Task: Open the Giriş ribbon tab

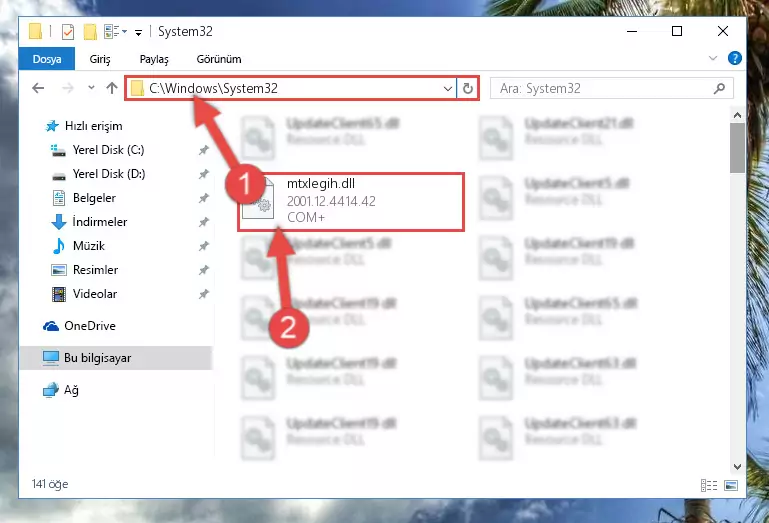Action: [x=100, y=59]
